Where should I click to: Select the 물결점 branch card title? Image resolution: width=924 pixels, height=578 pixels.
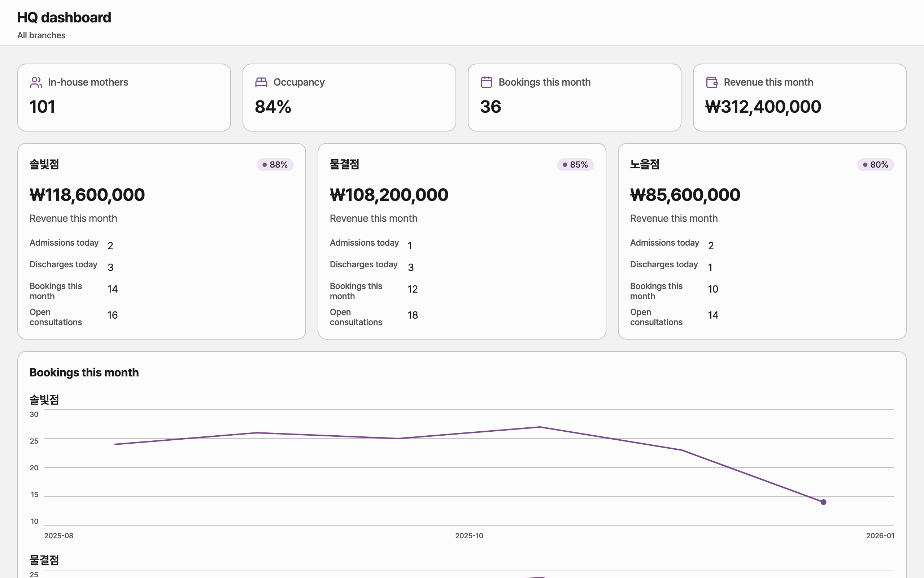tap(344, 164)
